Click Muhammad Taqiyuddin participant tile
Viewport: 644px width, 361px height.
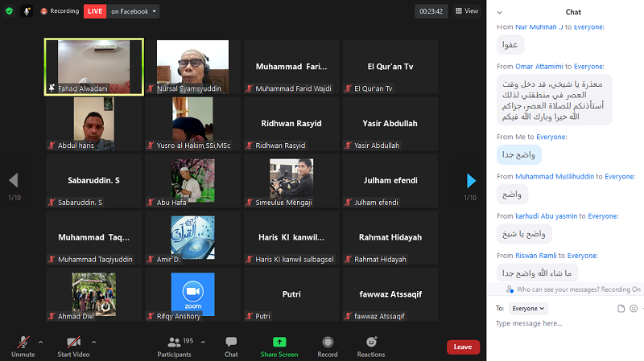coord(94,238)
